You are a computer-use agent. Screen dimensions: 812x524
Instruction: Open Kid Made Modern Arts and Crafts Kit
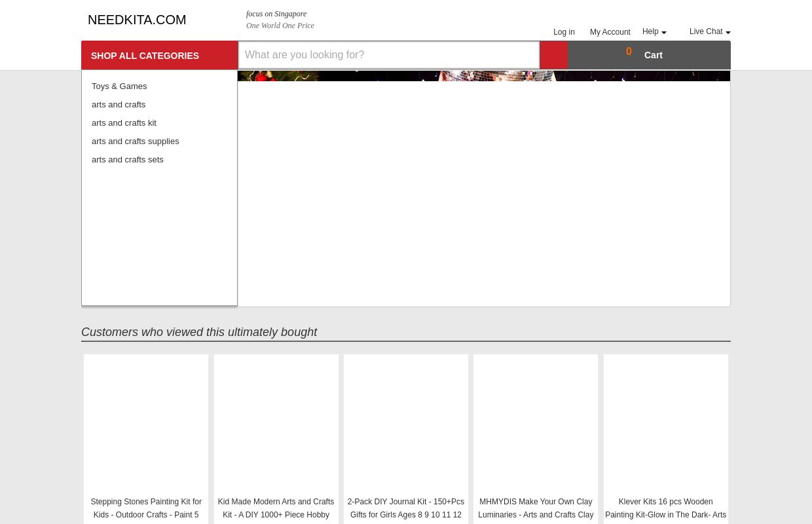(276, 508)
